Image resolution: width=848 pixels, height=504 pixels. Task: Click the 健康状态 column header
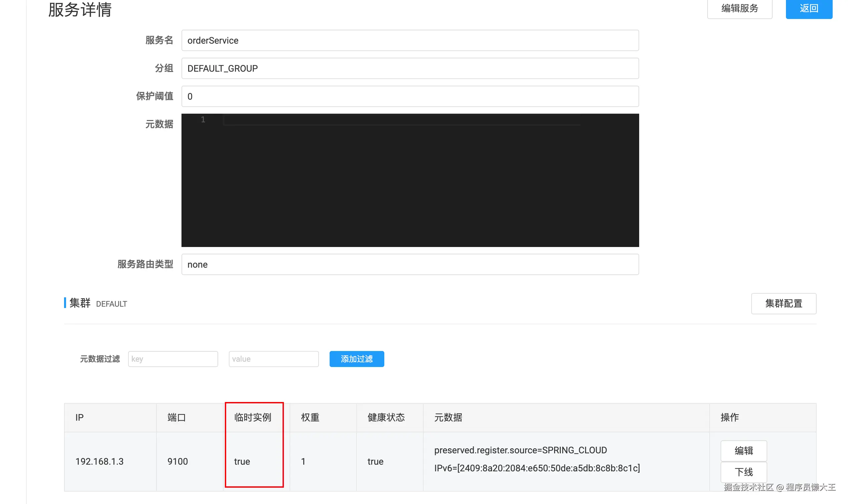(x=386, y=417)
